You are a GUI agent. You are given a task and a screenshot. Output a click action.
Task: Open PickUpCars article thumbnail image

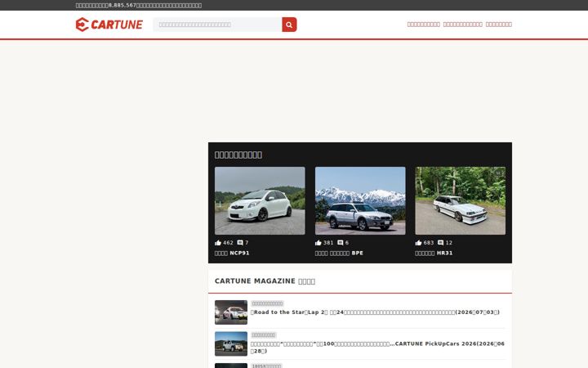231,343
